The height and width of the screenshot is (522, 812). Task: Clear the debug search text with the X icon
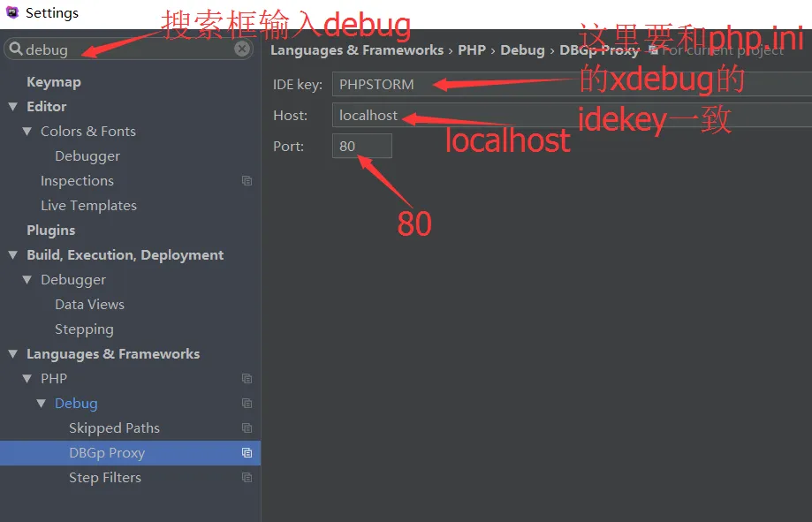point(241,49)
